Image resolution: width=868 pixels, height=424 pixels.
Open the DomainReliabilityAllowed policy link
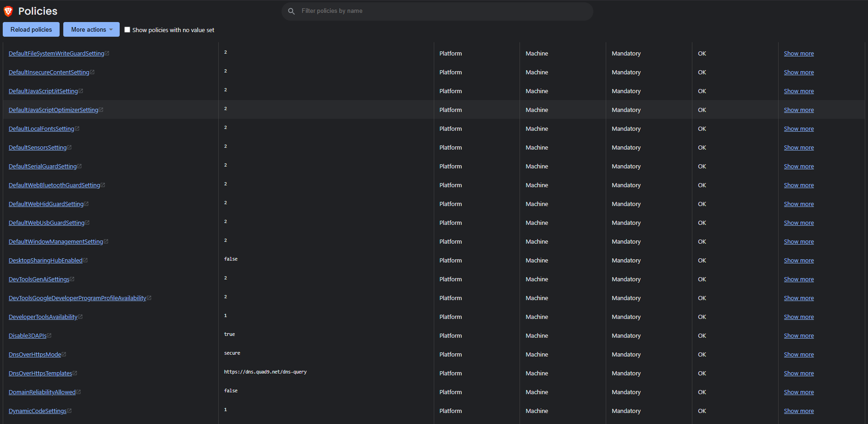tap(42, 392)
